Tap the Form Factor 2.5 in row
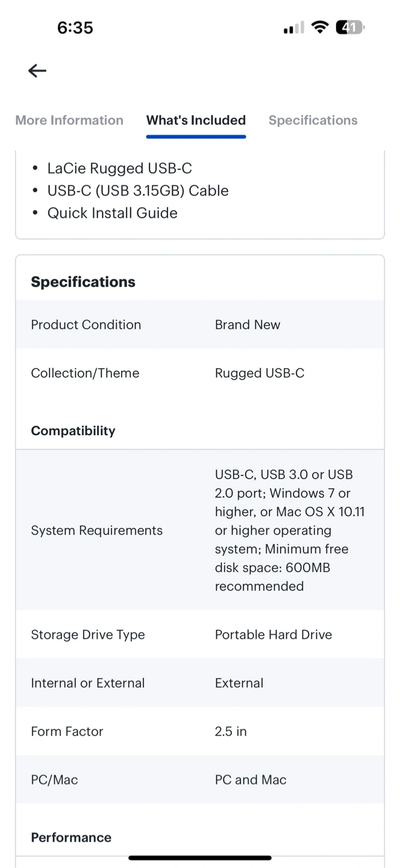 pos(200,731)
